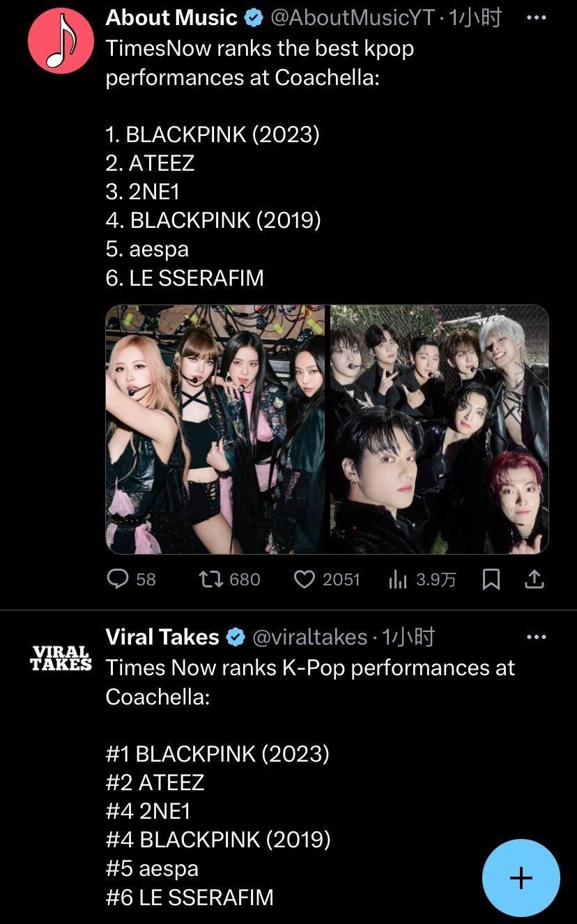Image resolution: width=577 pixels, height=924 pixels.
Task: Open the BLACKPINK group photo
Action: click(x=215, y=429)
